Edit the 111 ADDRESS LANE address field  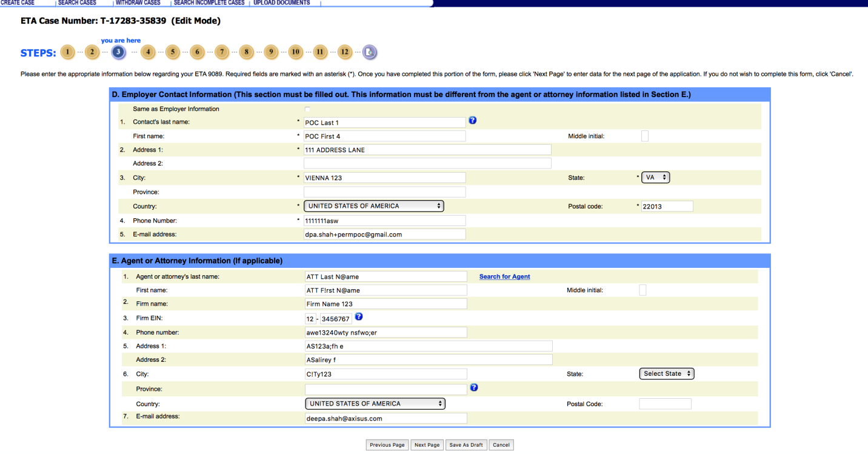point(427,150)
